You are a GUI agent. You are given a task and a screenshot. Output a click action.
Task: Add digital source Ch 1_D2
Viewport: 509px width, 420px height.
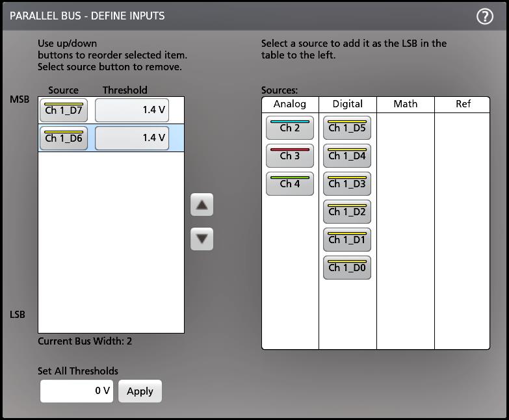347,212
